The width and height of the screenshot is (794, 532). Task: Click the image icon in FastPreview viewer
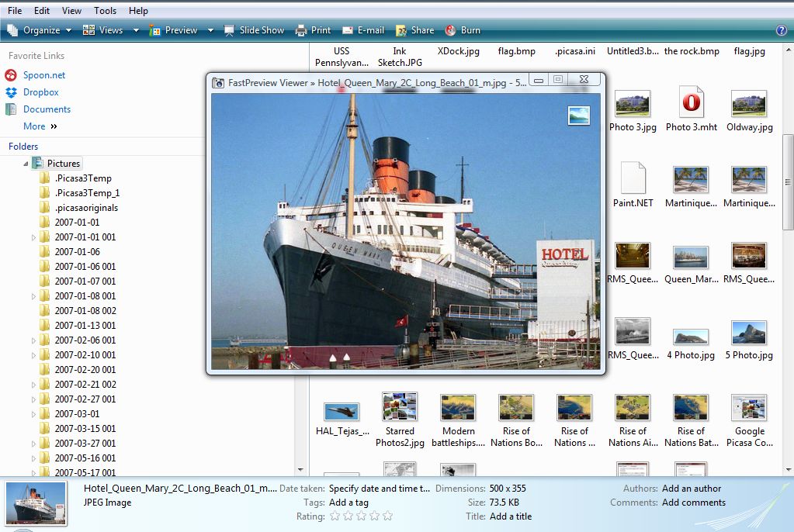click(579, 116)
